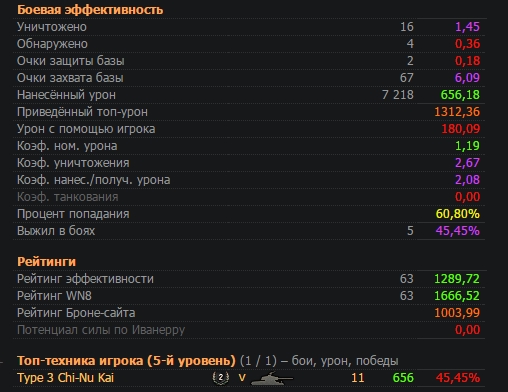Click the 'Нанесённый урон' label

66,95
